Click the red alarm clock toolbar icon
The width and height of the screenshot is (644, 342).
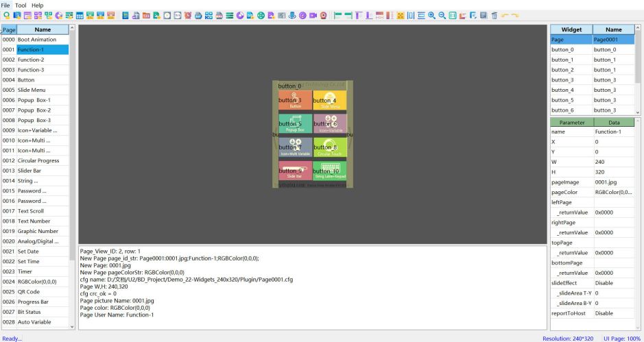188,16
